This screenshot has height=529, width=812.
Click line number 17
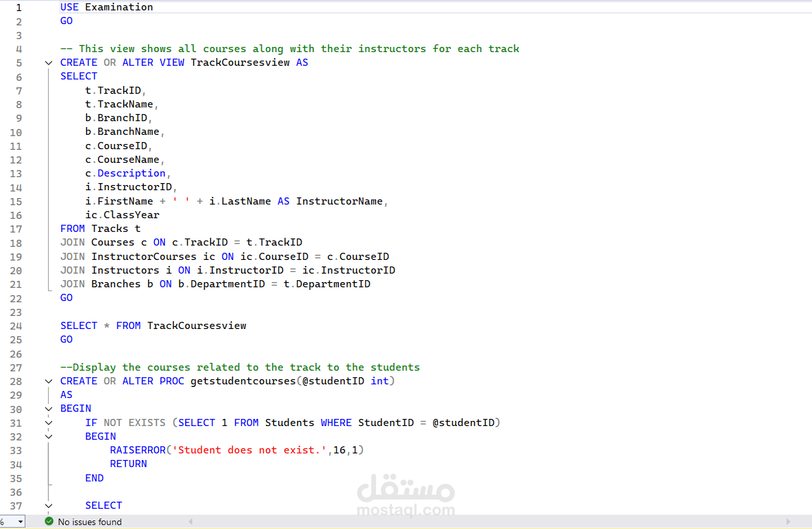(x=16, y=228)
